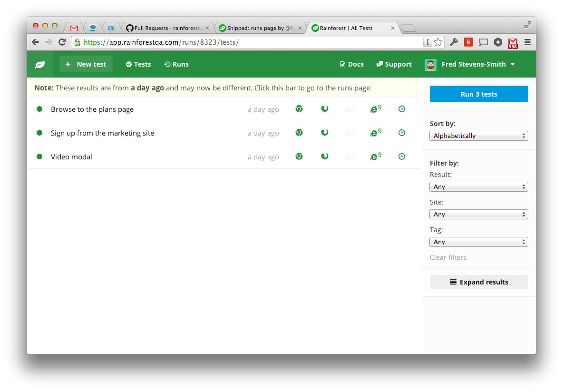Click the Chrome result icon for Video modal

[x=299, y=157]
